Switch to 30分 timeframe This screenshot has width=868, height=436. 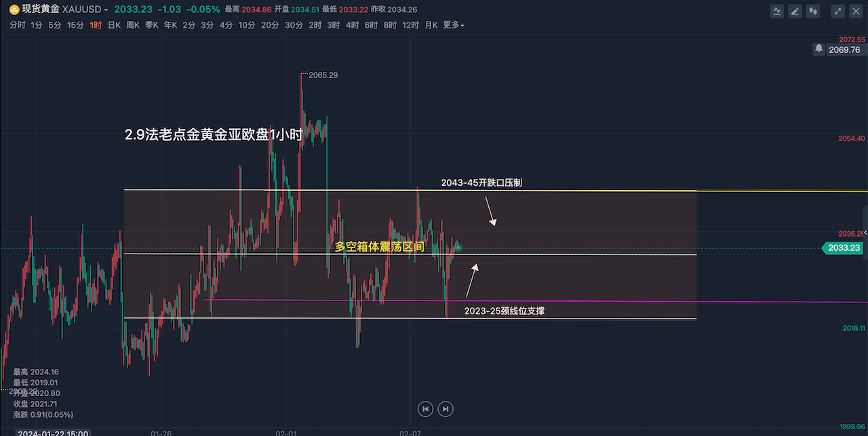click(x=294, y=25)
